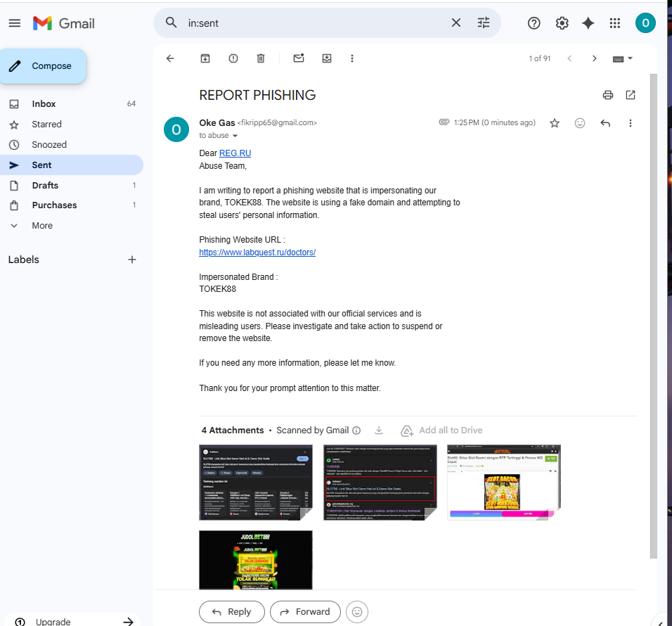This screenshot has height=626, width=672.
Task: Add emoji reaction beside the star
Action: 580,124
